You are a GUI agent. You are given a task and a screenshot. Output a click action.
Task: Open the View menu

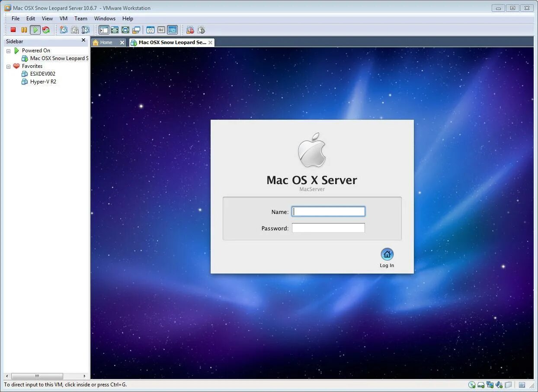click(47, 19)
